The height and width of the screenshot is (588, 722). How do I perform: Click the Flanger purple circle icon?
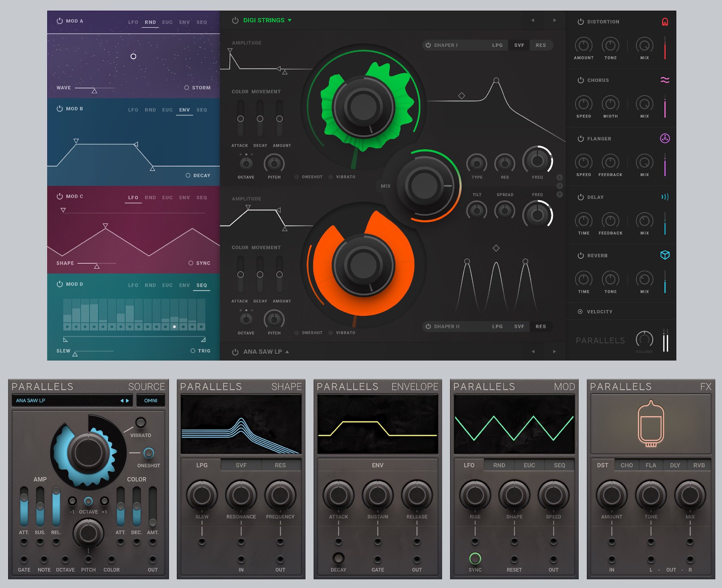point(665,138)
